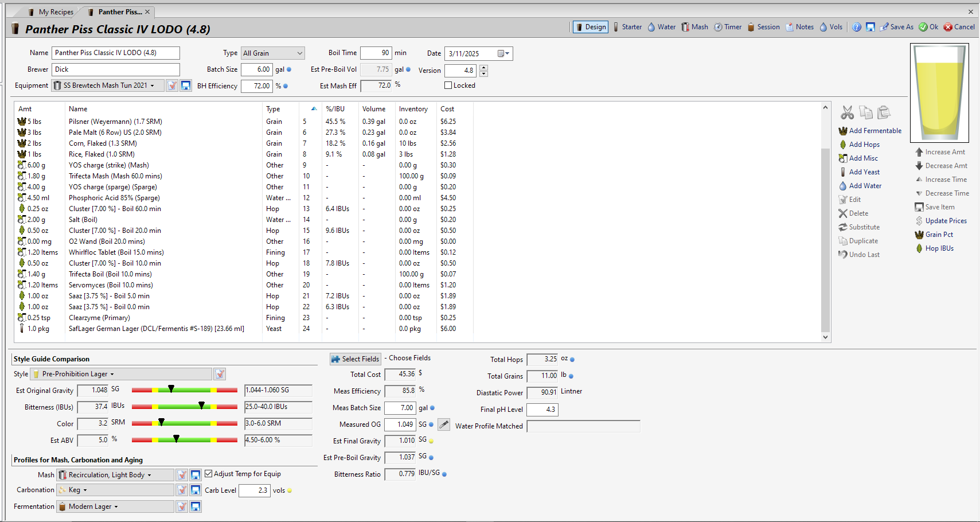The width and height of the screenshot is (980, 522).
Task: Open the Carbonation Keg dropdown
Action: (x=115, y=490)
